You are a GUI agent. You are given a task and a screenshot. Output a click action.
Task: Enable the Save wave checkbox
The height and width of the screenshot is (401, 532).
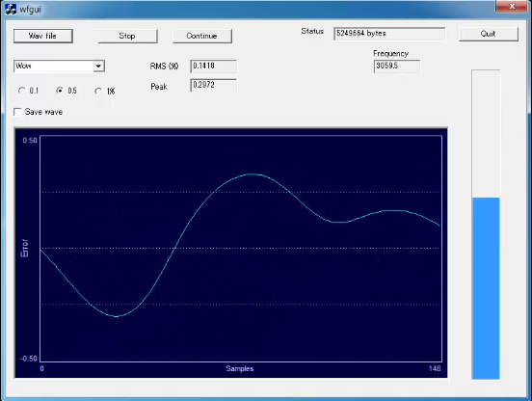[x=17, y=112]
